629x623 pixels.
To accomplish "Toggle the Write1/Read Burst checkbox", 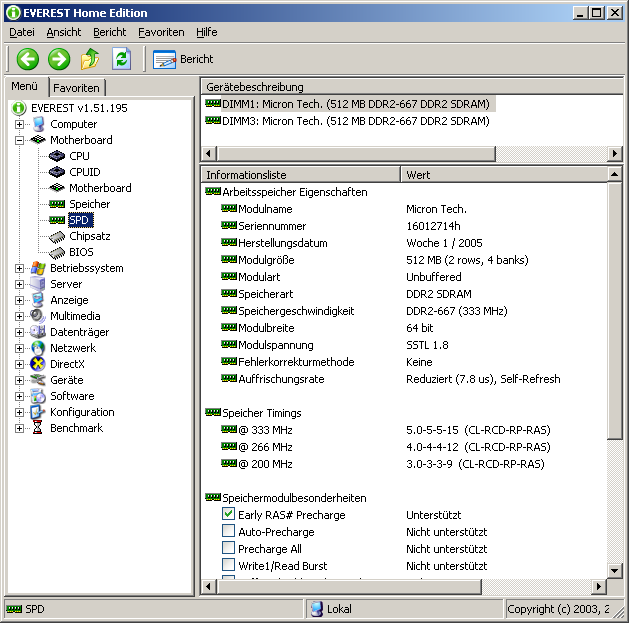I will click(x=228, y=564).
